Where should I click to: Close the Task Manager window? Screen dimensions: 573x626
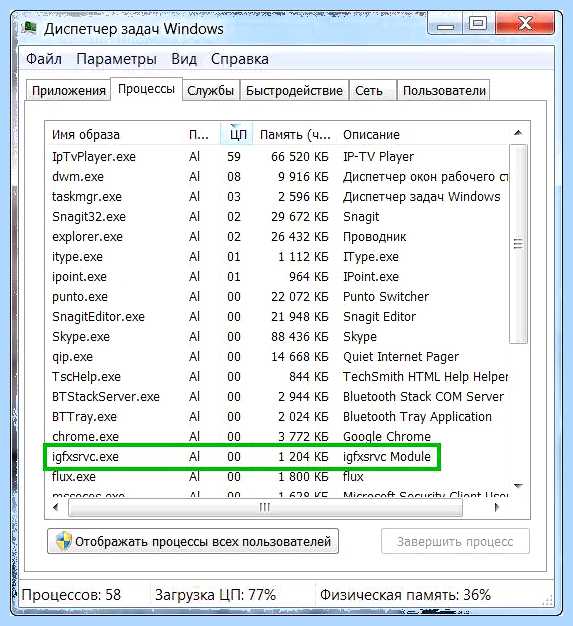[x=525, y=24]
